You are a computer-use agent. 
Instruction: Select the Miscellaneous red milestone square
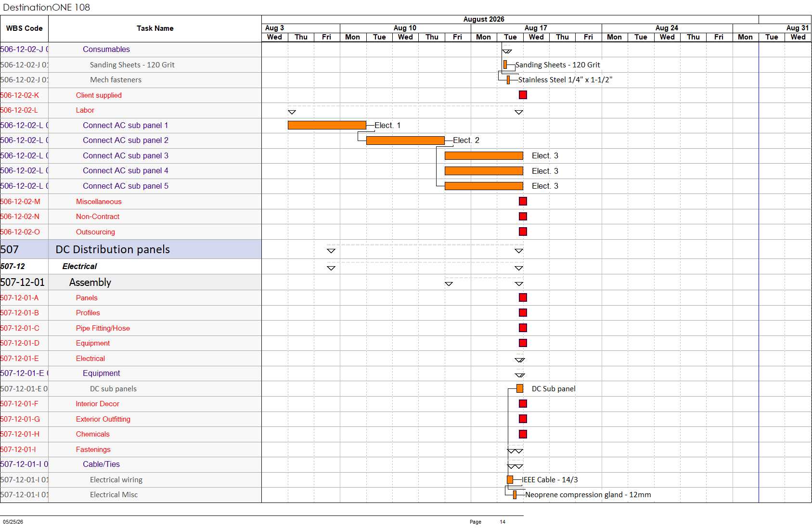click(x=523, y=201)
